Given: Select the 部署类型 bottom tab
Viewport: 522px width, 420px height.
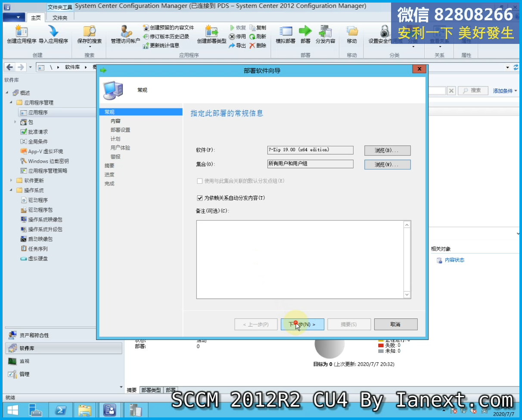Looking at the screenshot, I should [x=151, y=390].
